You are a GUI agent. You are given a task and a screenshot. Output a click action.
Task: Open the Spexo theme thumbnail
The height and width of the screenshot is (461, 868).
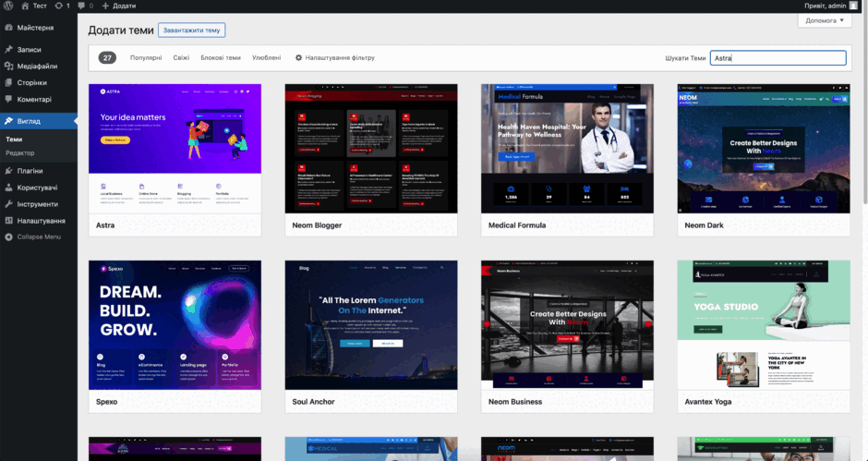point(175,325)
